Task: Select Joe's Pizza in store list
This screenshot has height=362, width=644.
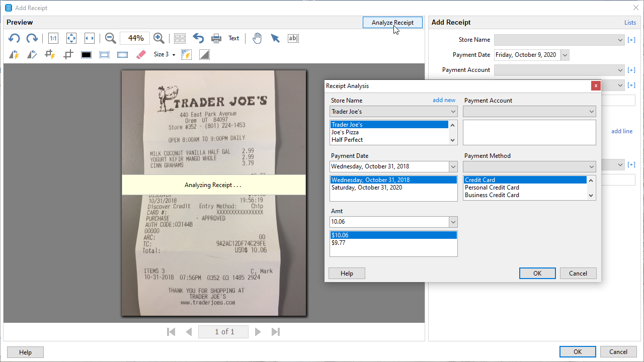Action: (x=345, y=132)
